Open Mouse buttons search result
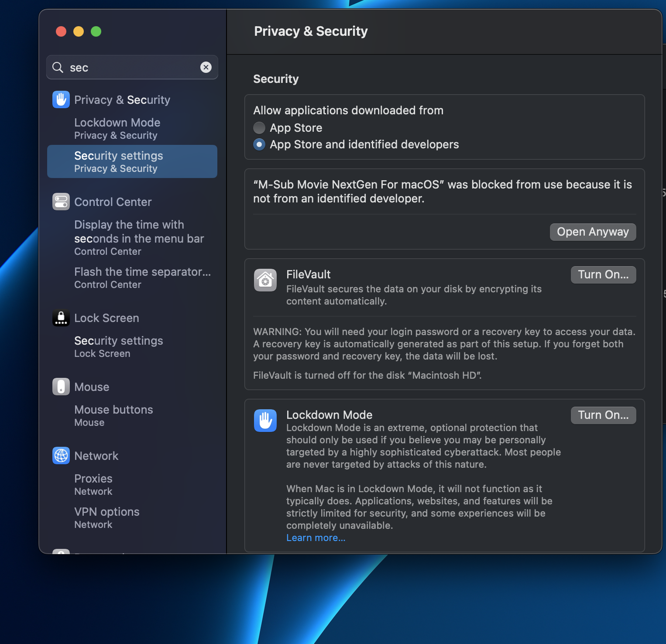 (113, 415)
